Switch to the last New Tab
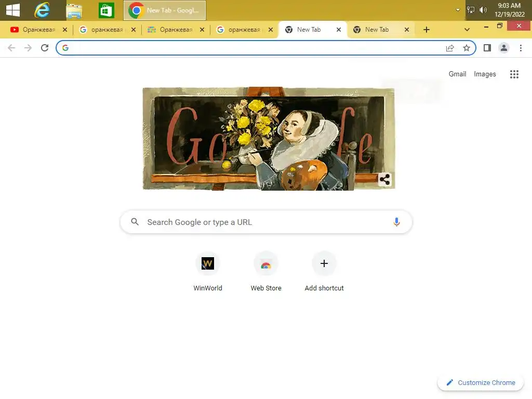 [x=376, y=30]
